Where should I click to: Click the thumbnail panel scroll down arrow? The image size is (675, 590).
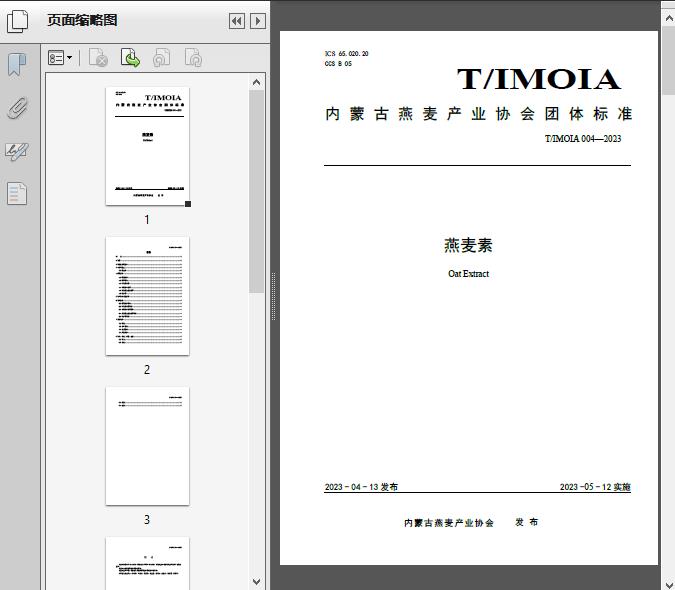[257, 582]
